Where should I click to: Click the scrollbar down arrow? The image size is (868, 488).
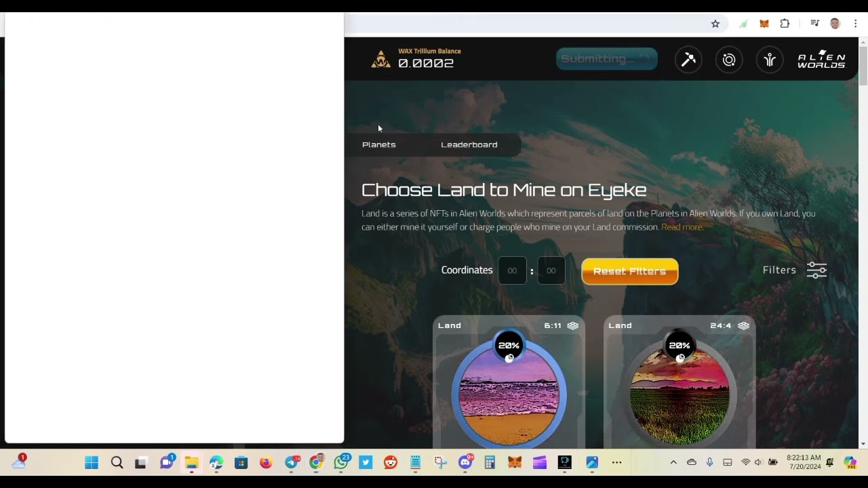click(x=863, y=444)
